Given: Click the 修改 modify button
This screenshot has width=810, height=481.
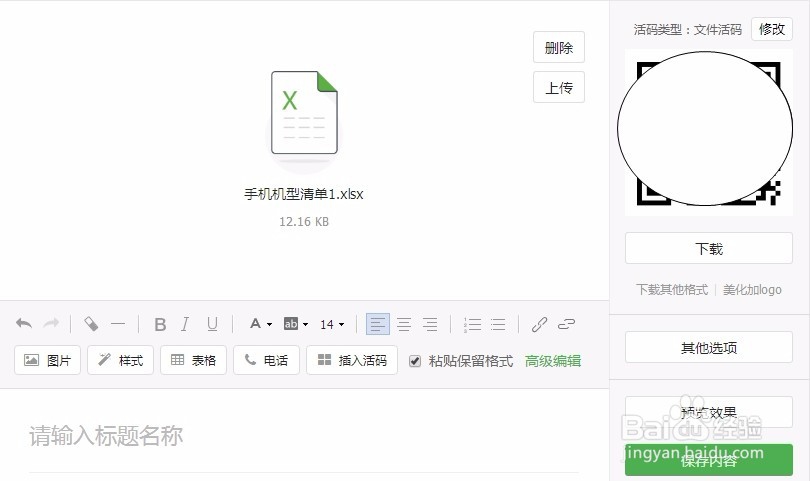Looking at the screenshot, I should pos(772,29).
